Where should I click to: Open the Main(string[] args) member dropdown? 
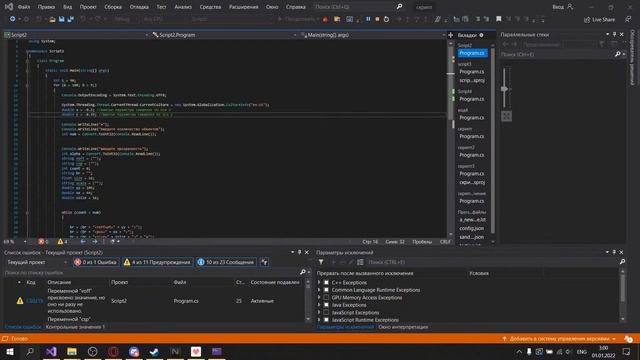click(x=373, y=35)
